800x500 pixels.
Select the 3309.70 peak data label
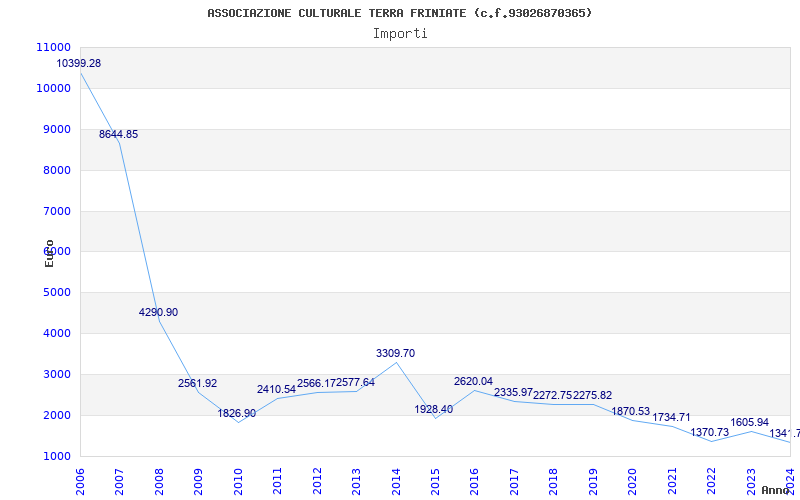click(x=395, y=353)
